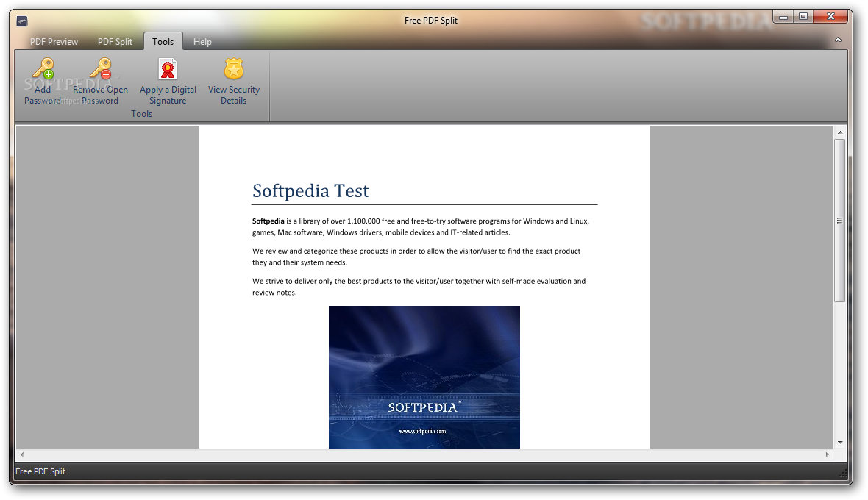Maximize the Free PDF Split window
The height and width of the screenshot is (500, 868).
pos(803,17)
